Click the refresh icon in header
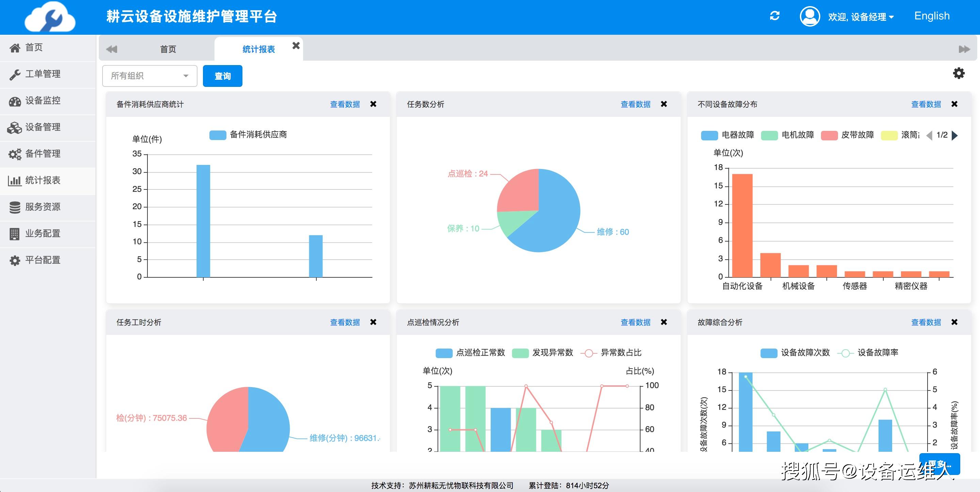The image size is (980, 492). (775, 16)
